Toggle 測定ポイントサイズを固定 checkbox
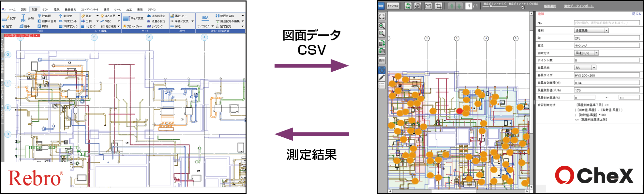The image size is (644, 194). [523, 7]
